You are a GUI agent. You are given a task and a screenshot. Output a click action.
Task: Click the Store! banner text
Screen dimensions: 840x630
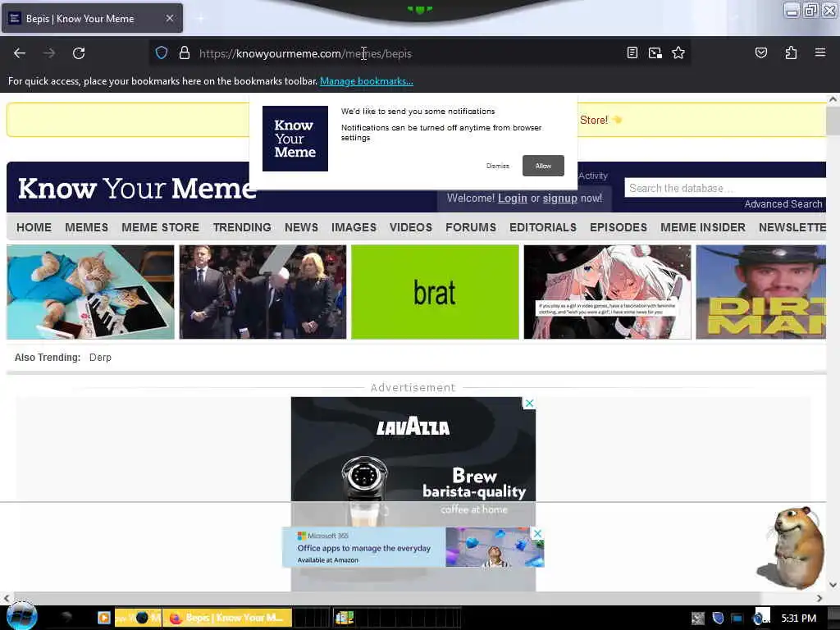(x=594, y=120)
